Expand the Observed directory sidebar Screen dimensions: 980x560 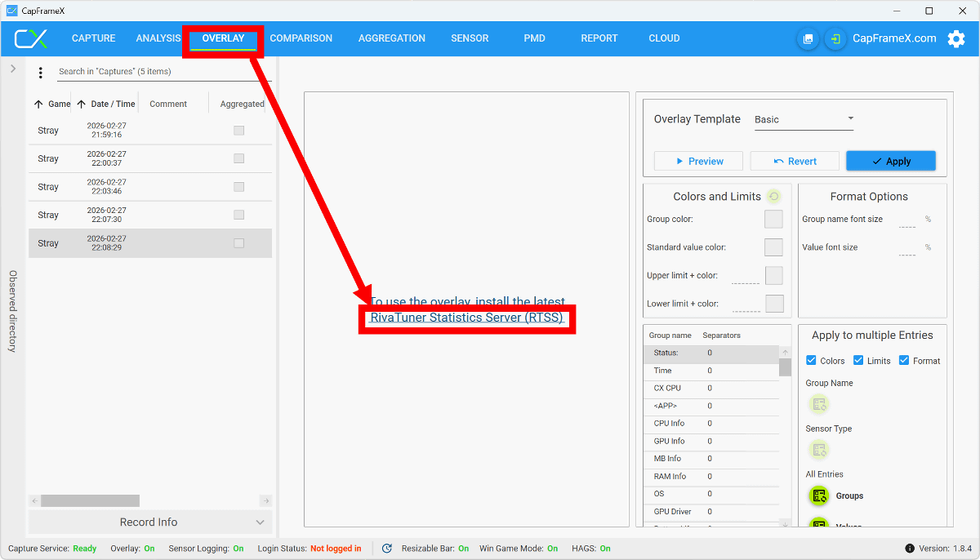tap(12, 69)
